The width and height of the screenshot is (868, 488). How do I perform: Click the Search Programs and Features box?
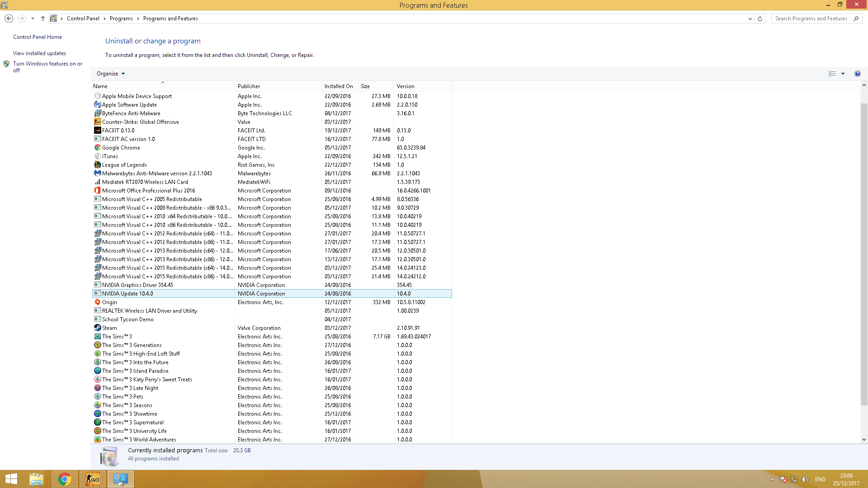point(811,19)
